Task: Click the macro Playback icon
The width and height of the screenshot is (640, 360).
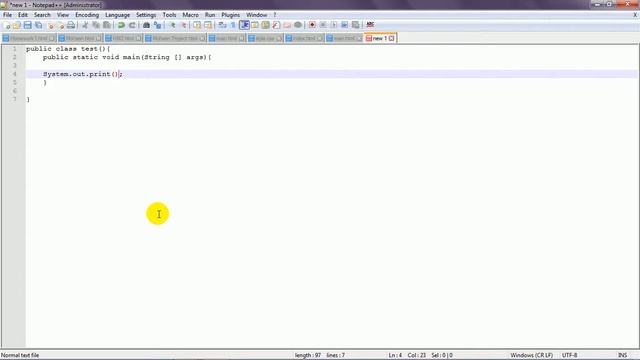Action: coord(334,25)
